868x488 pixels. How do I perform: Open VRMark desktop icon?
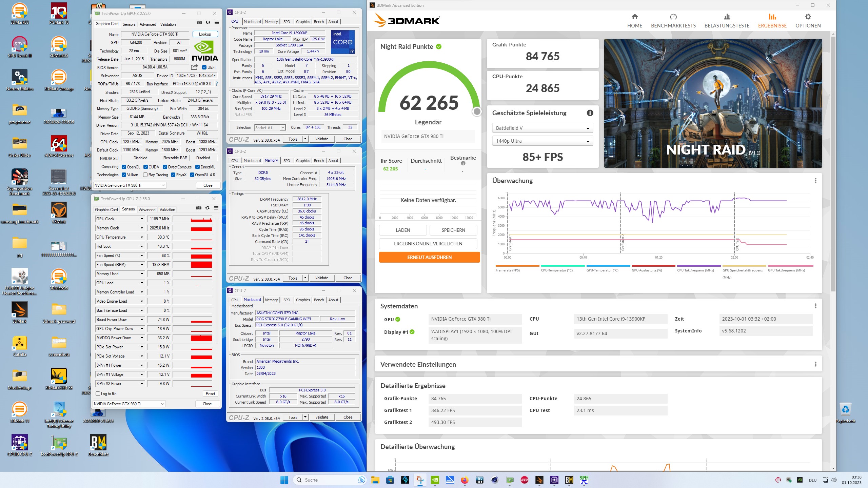pyautogui.click(x=59, y=213)
